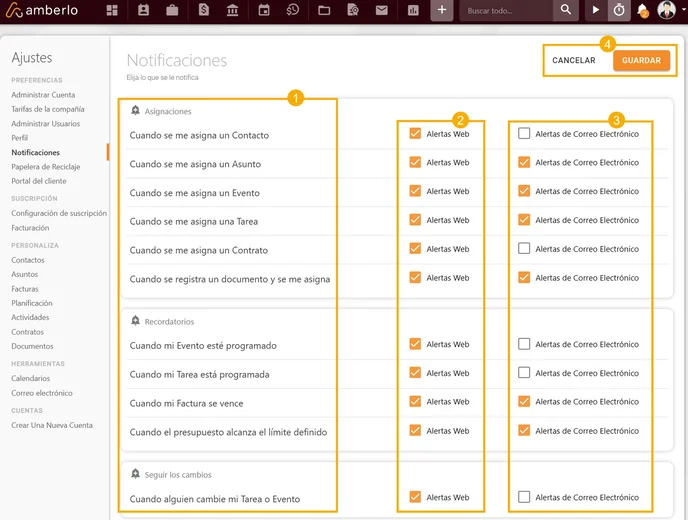
Task: Click the GUARDAR button
Action: (x=641, y=61)
